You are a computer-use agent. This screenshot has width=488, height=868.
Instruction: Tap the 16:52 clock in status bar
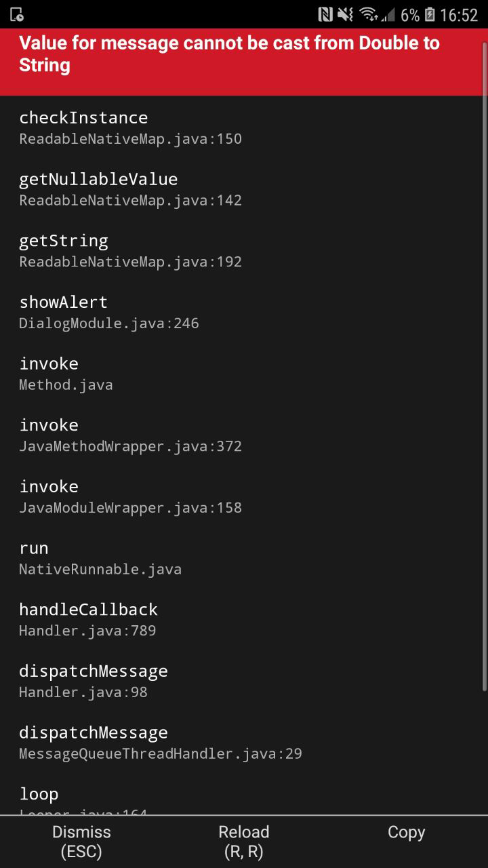pos(459,14)
